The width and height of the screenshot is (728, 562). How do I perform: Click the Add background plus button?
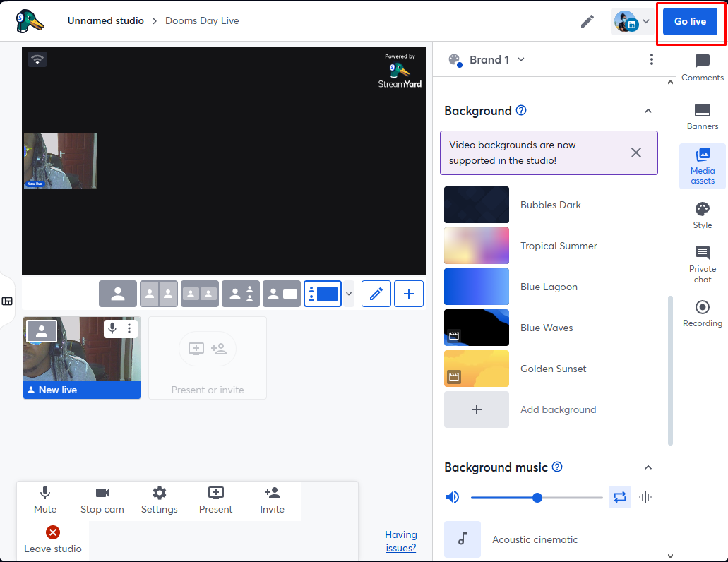pos(477,409)
